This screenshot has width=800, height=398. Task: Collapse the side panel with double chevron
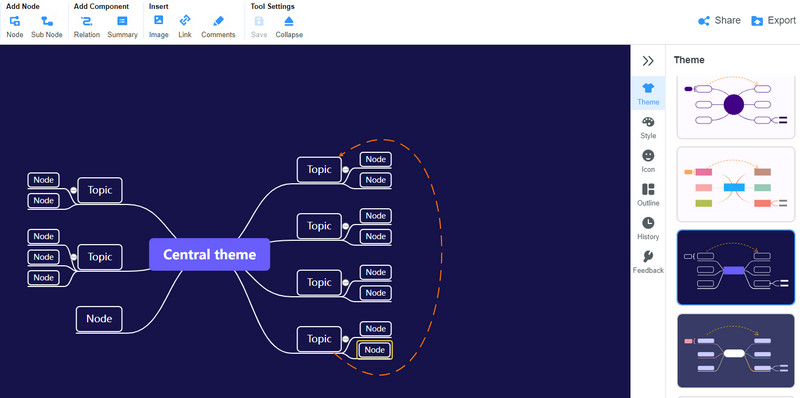[x=648, y=61]
